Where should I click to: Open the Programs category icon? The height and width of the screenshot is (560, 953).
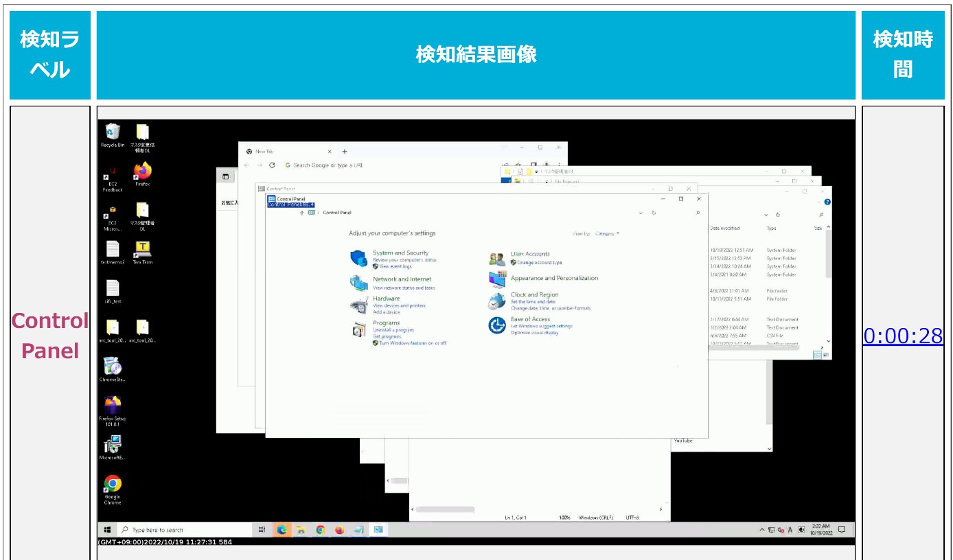(358, 329)
